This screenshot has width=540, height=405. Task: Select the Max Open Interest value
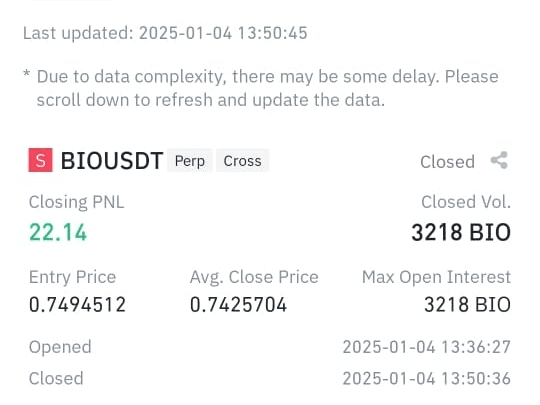(467, 305)
